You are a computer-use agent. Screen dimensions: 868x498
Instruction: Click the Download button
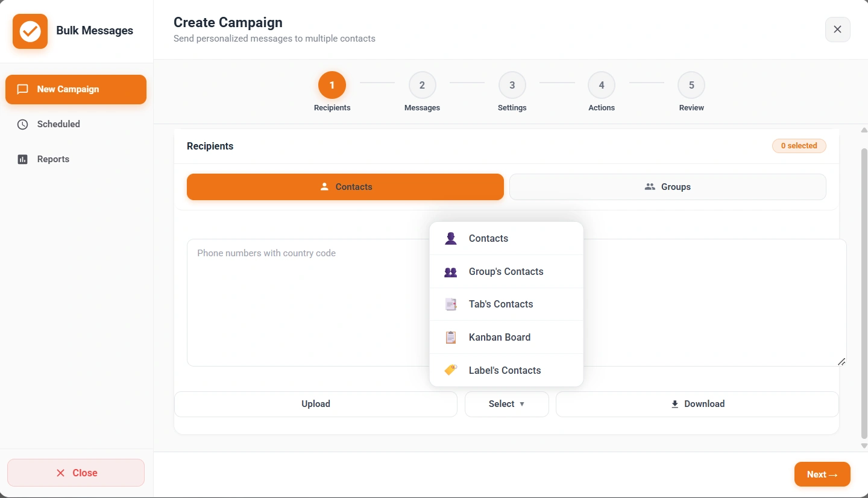click(697, 404)
